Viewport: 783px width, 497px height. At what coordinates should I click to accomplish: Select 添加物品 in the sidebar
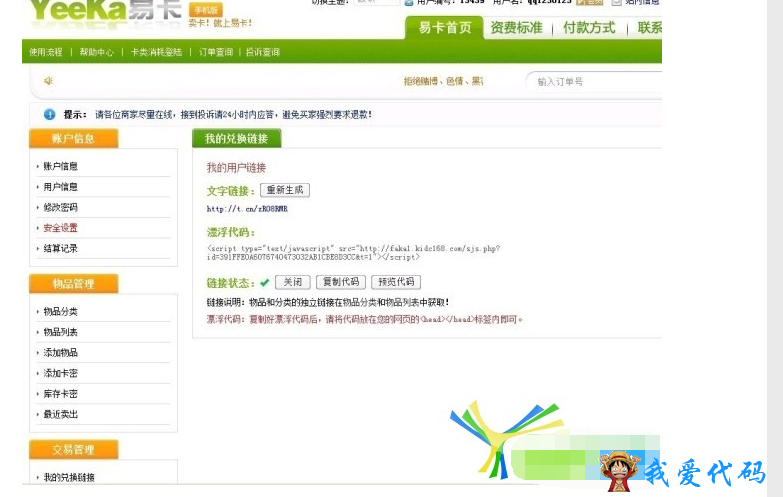[60, 353]
